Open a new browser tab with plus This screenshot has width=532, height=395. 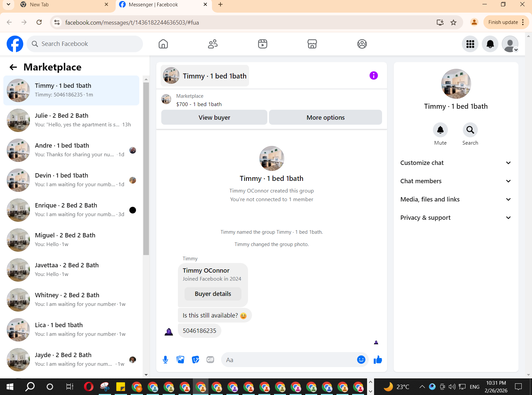[x=220, y=5]
